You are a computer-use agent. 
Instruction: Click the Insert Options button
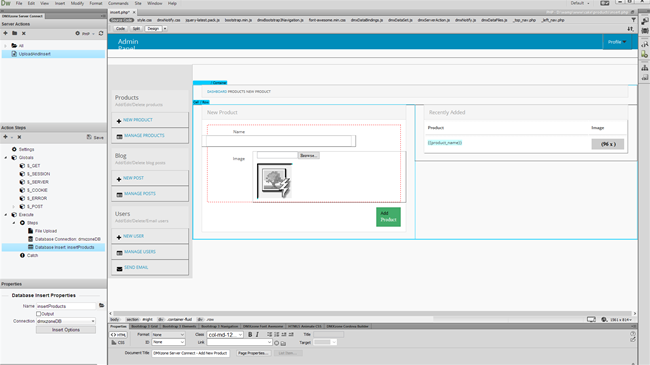(x=66, y=330)
